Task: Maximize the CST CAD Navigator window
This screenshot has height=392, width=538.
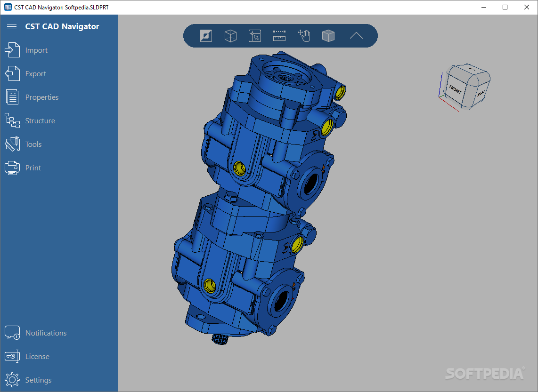Action: (x=505, y=7)
